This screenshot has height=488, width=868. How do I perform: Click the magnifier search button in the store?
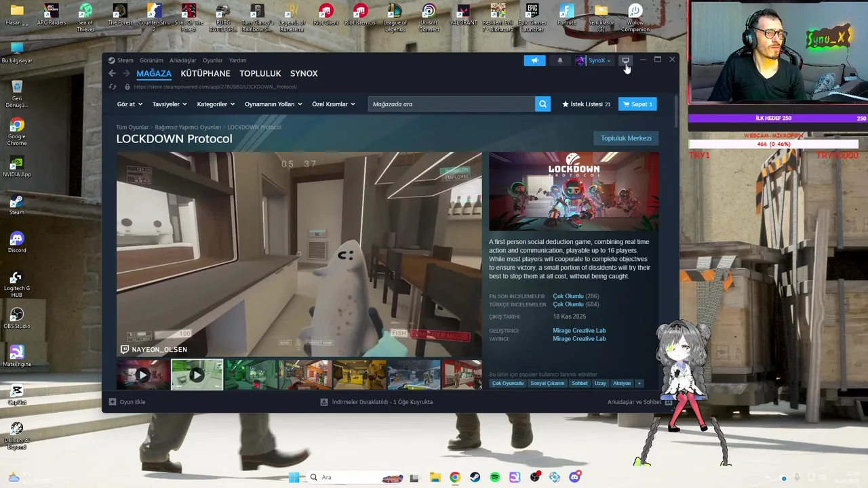coord(542,104)
